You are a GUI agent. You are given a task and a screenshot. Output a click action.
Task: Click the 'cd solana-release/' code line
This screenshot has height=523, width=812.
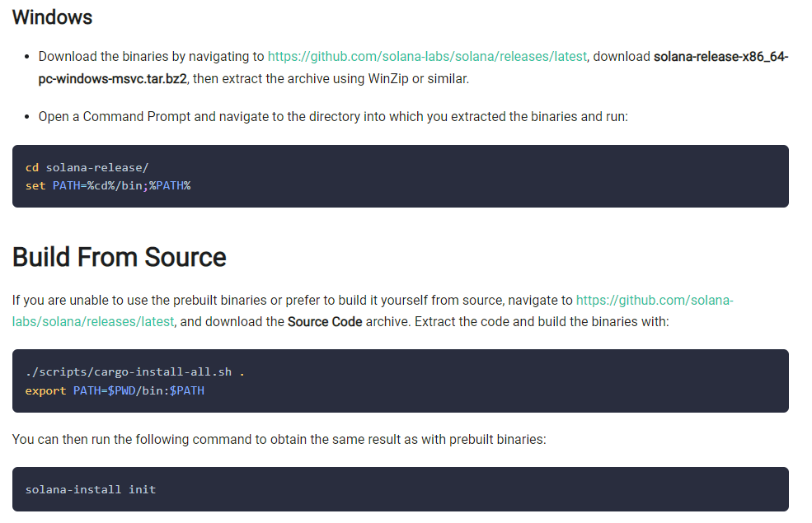tap(87, 168)
